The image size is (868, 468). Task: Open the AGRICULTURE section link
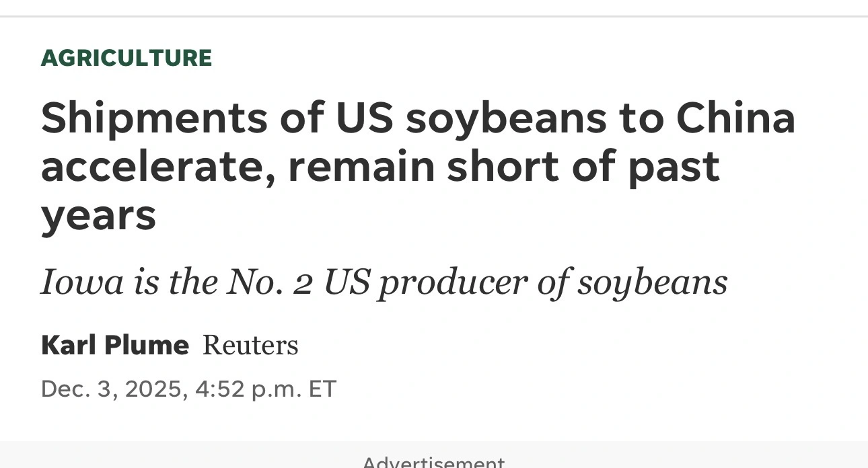[x=126, y=58]
